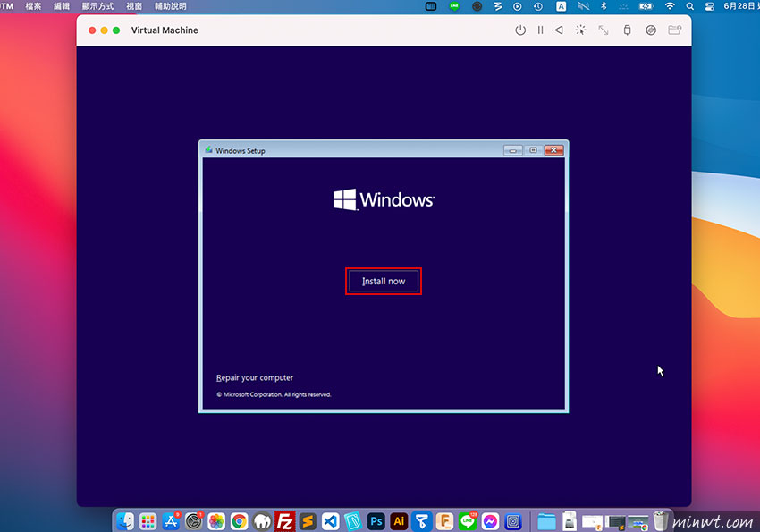Open Visual Studio Code from the Dock
The height and width of the screenshot is (532, 760).
330,521
